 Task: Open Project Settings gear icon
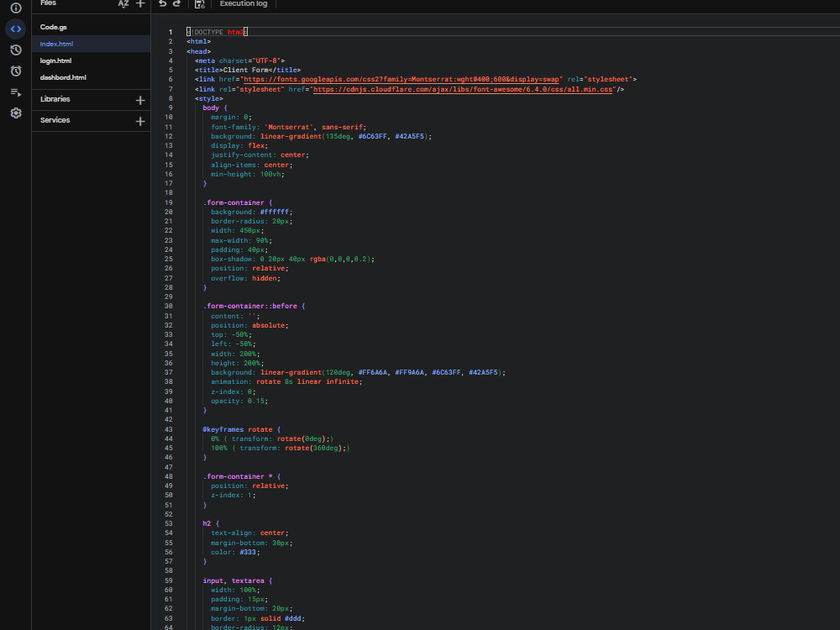coord(15,113)
